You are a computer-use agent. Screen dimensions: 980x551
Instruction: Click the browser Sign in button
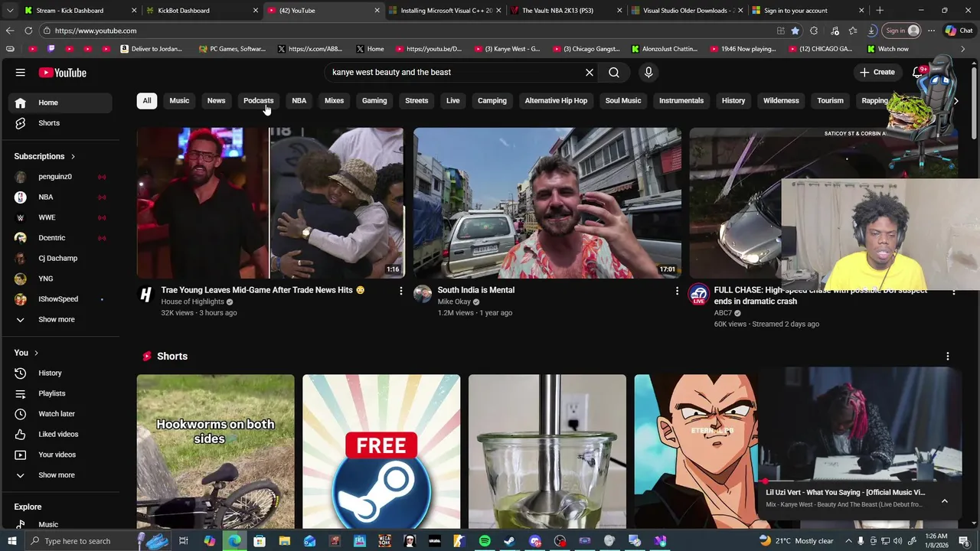902,31
